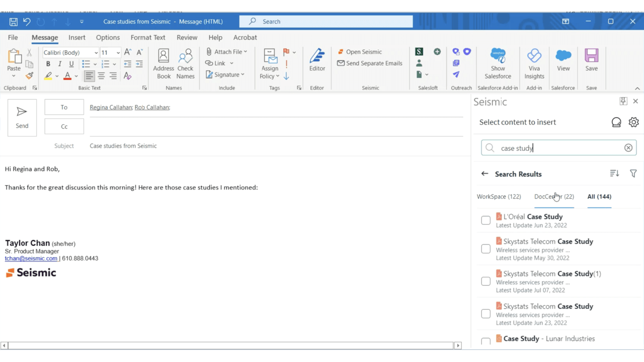Apply the red font color swatch

coord(67,76)
